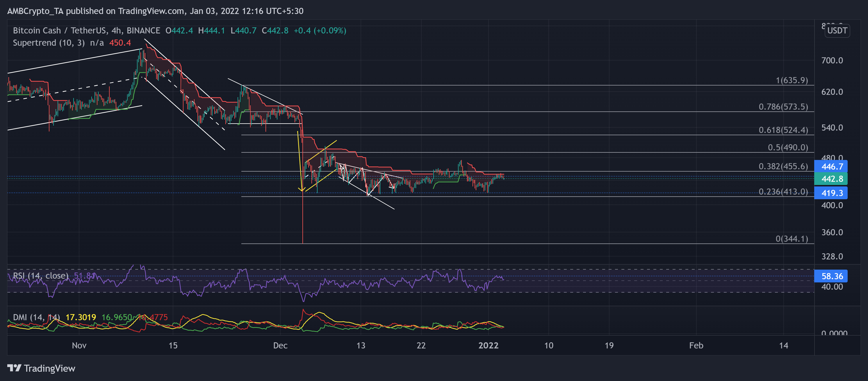Click the TradingView logo icon
Image resolution: width=868 pixels, height=381 pixels.
point(14,368)
